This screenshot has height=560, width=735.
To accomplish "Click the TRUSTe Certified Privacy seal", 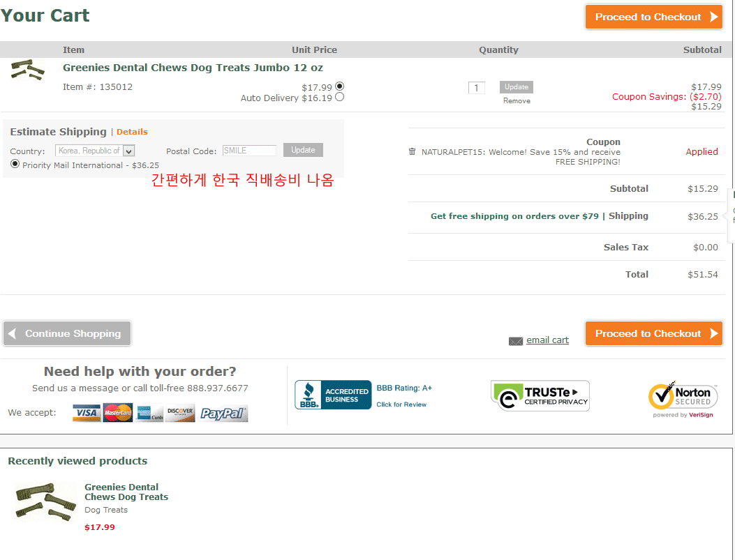I will coord(540,395).
